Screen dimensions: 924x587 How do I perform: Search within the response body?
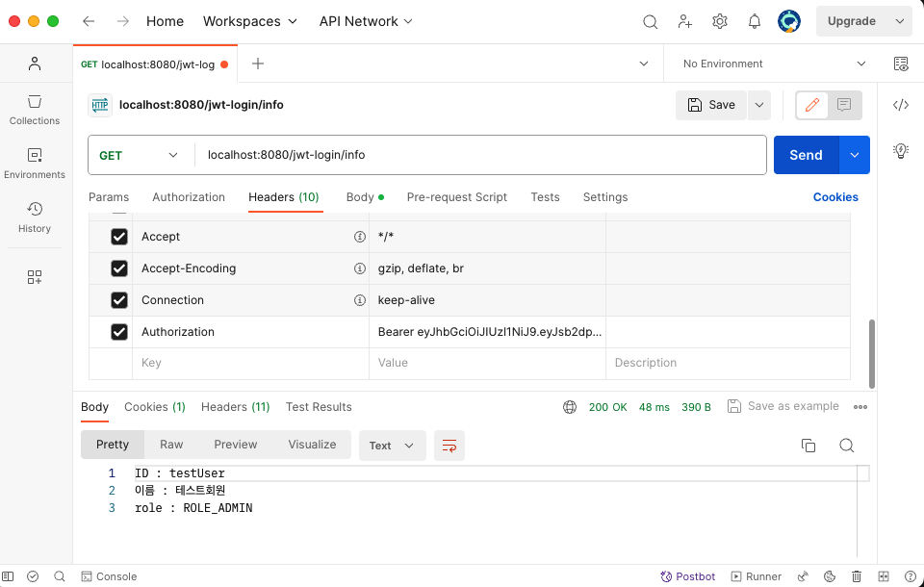(x=846, y=446)
